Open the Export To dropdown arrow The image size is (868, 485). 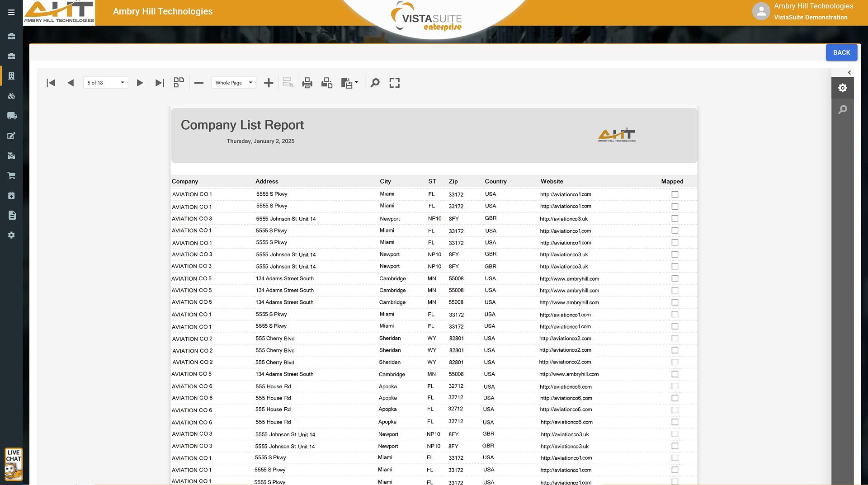[x=356, y=82]
